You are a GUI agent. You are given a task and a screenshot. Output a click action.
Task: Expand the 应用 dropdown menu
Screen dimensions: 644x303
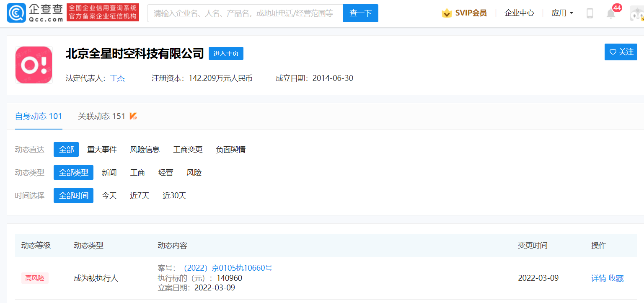tap(562, 13)
